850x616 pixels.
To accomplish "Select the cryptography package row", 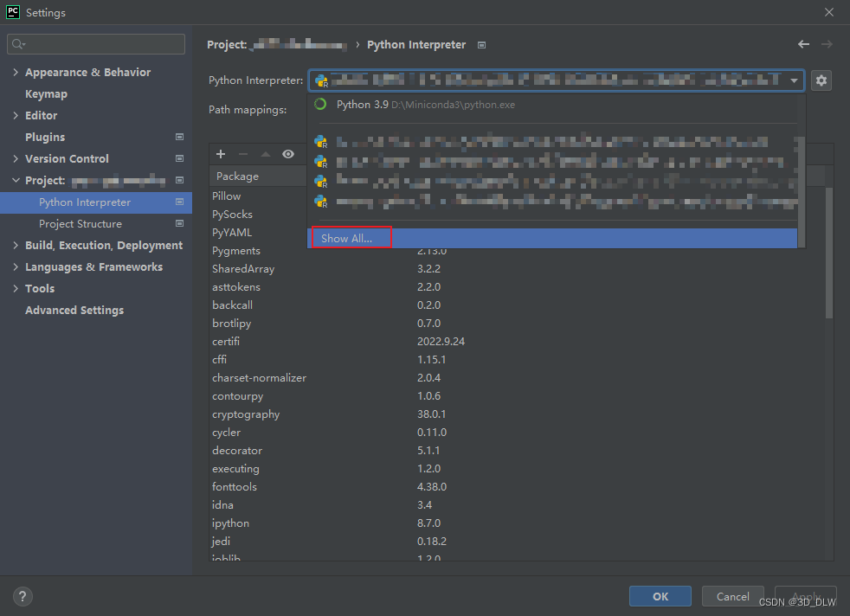I will coord(517,414).
